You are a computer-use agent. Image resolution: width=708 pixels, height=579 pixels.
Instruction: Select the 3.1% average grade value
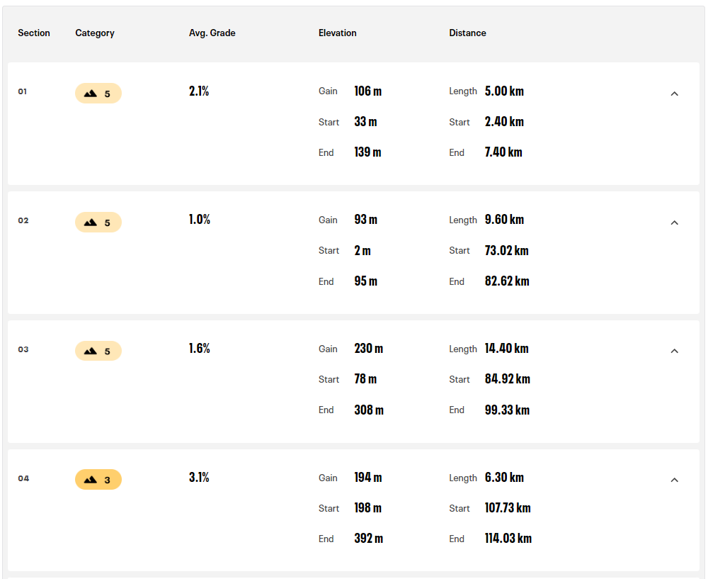(199, 477)
